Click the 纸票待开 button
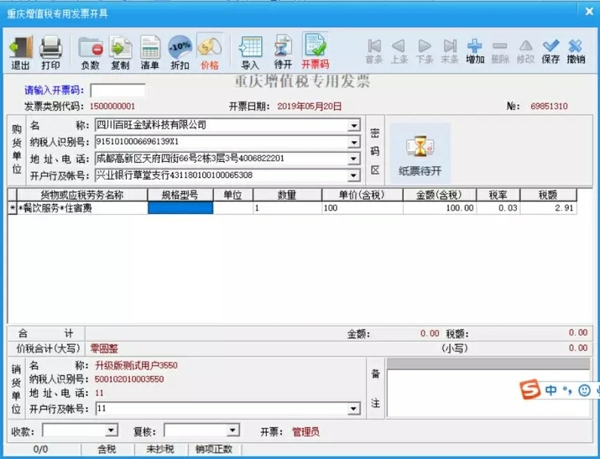The width and height of the screenshot is (600, 459). click(x=421, y=153)
